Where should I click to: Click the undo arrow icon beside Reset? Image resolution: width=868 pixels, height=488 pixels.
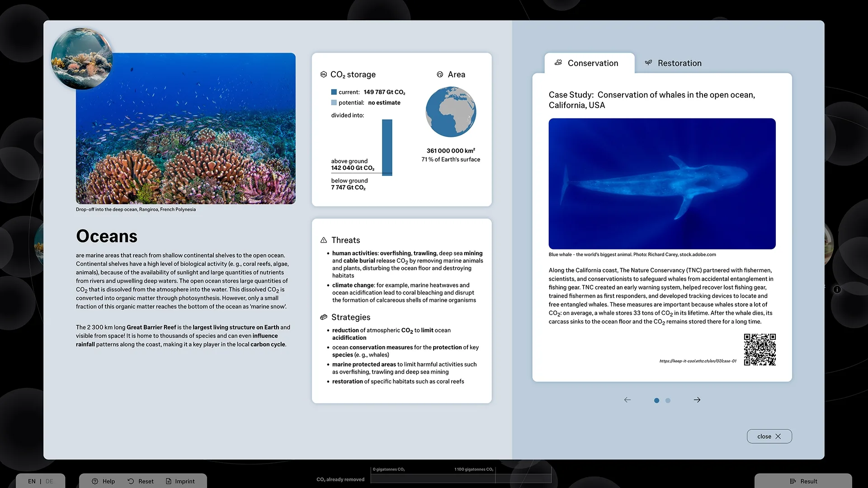[131, 481]
